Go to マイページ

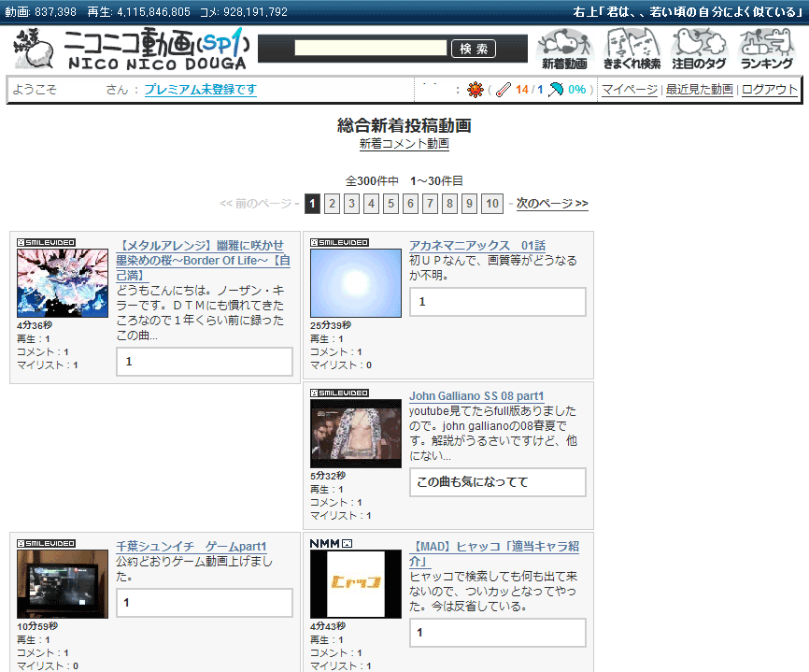pos(630,90)
